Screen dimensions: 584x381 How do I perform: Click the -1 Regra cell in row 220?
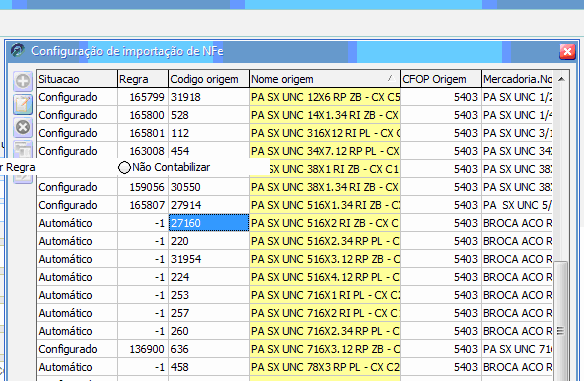pyautogui.click(x=143, y=241)
